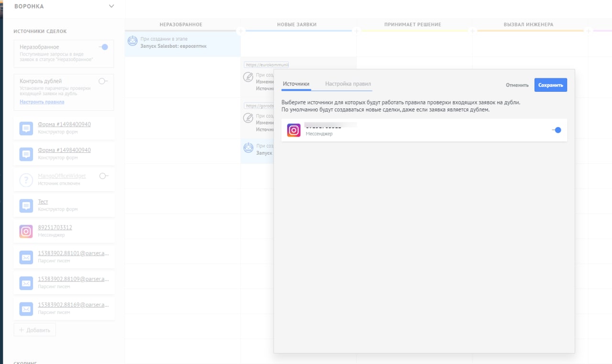Toggle the Неразобранное switch off

tap(103, 47)
